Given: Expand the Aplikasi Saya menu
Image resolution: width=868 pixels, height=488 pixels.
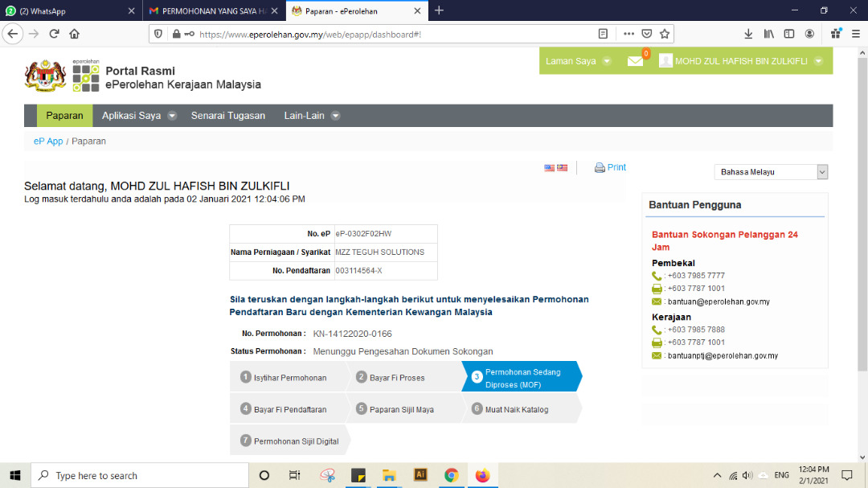Looking at the screenshot, I should (x=139, y=116).
